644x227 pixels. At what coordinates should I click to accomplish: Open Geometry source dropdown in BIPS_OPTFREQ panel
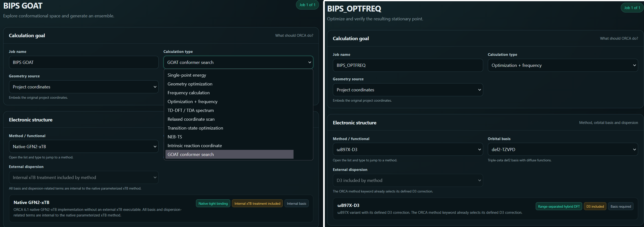(x=408, y=90)
